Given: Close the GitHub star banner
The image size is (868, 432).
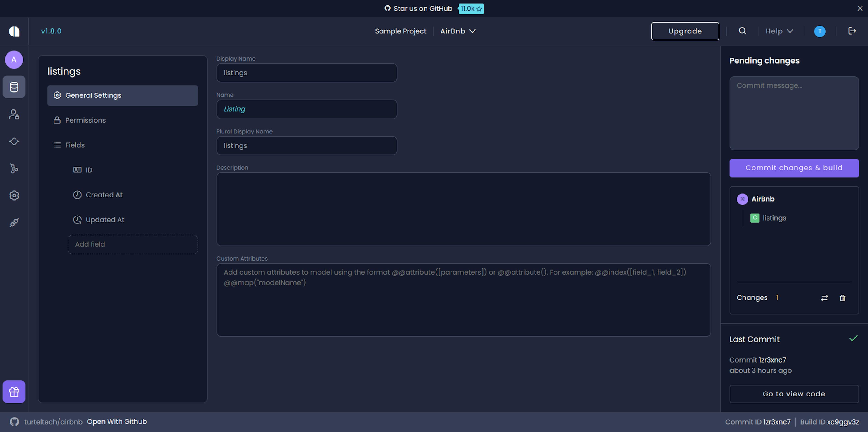Looking at the screenshot, I should (860, 9).
